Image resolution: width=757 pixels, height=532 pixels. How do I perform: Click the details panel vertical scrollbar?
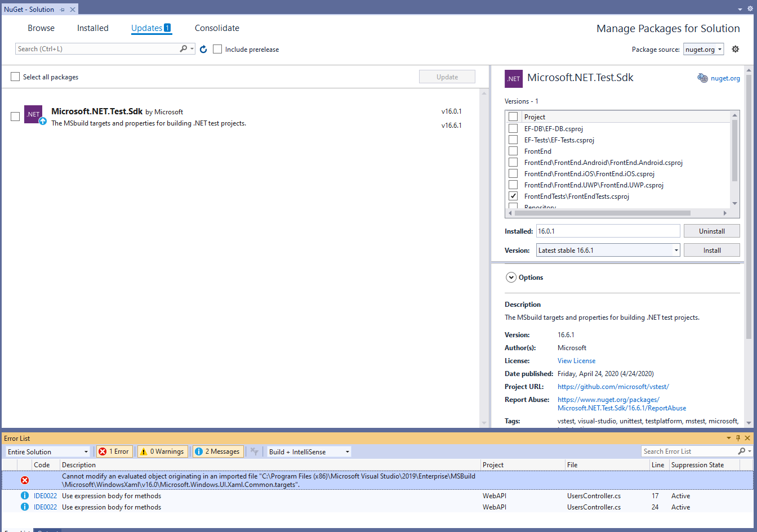coord(749,207)
